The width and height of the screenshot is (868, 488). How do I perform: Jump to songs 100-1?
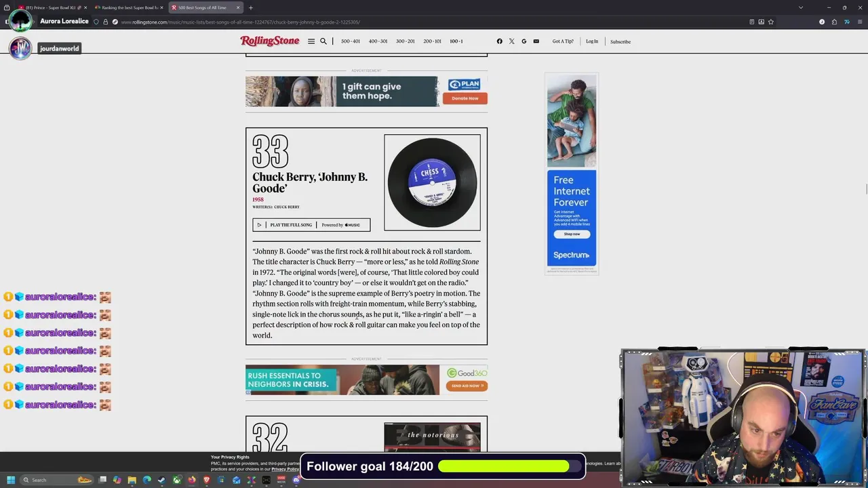point(456,41)
